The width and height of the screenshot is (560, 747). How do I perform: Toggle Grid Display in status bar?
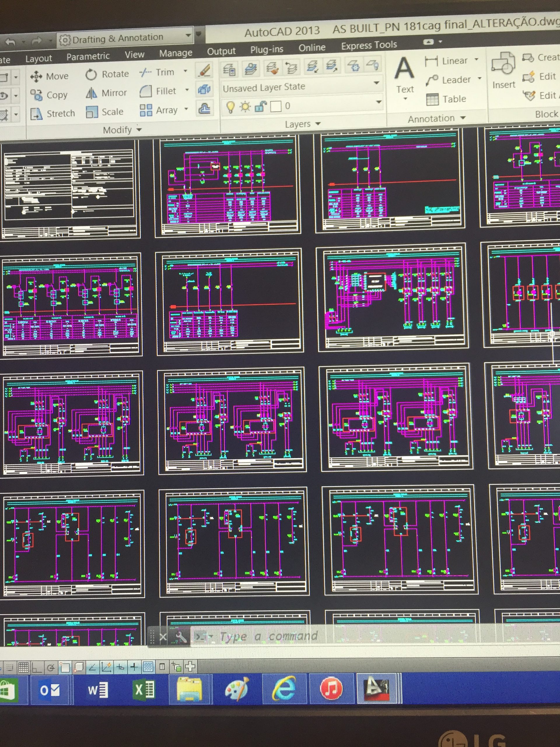23,667
